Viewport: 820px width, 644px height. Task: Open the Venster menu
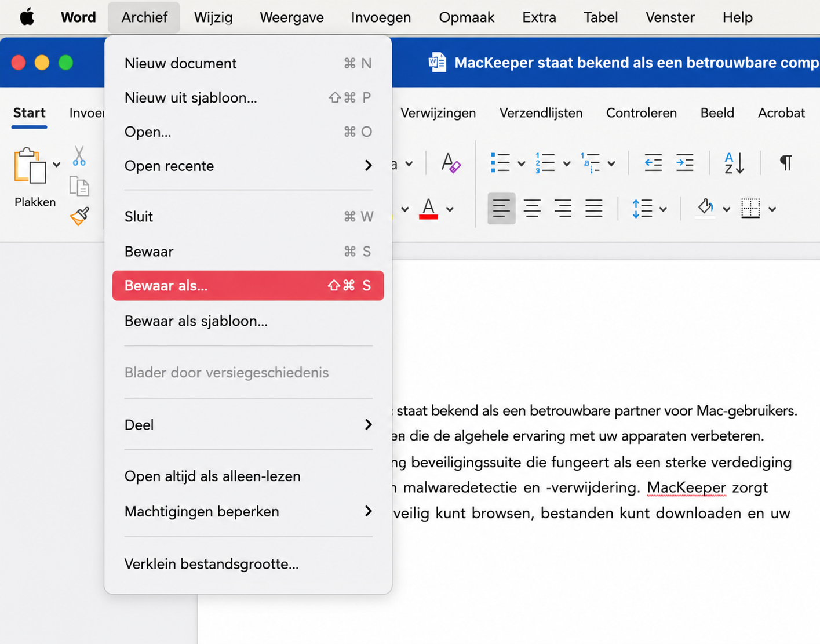click(670, 17)
